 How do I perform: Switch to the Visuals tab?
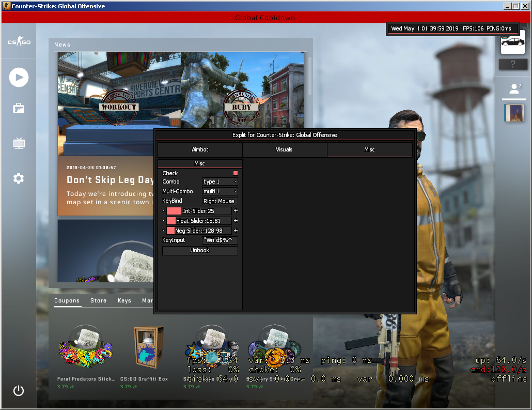click(284, 149)
